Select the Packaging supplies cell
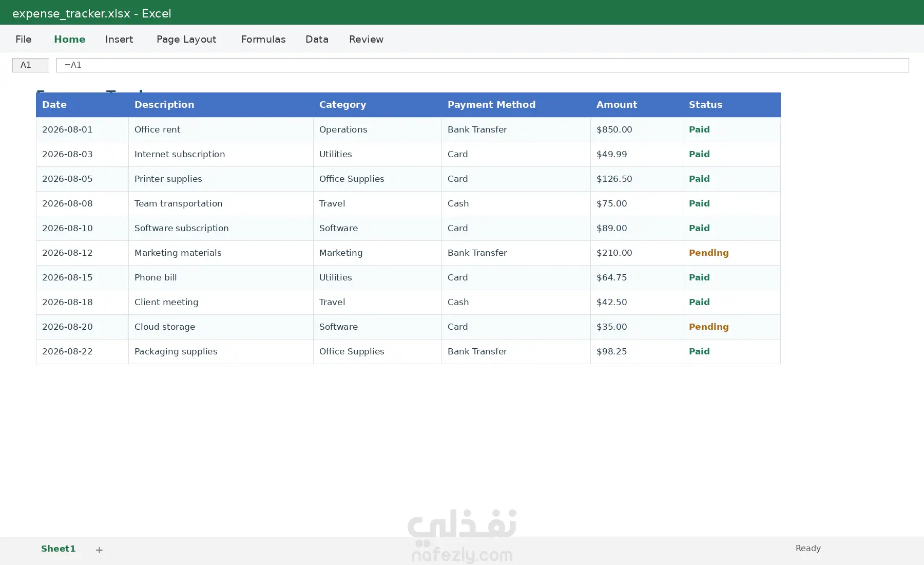 pyautogui.click(x=221, y=351)
